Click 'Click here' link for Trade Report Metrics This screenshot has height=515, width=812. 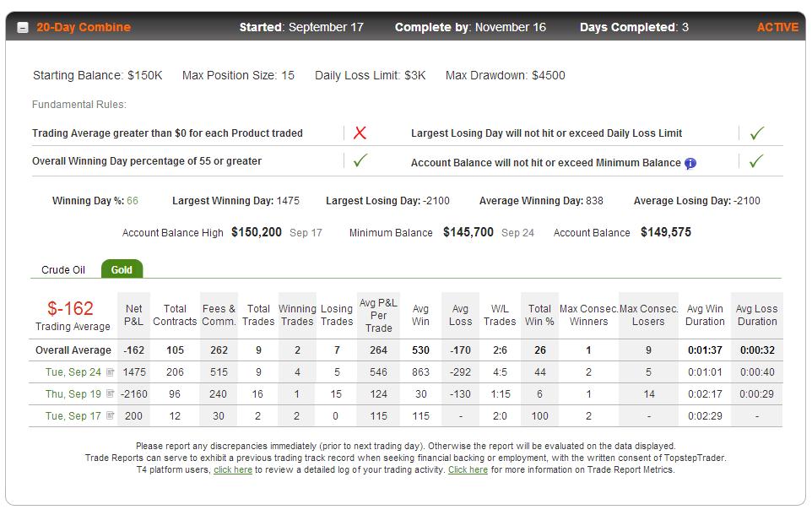(x=468, y=469)
